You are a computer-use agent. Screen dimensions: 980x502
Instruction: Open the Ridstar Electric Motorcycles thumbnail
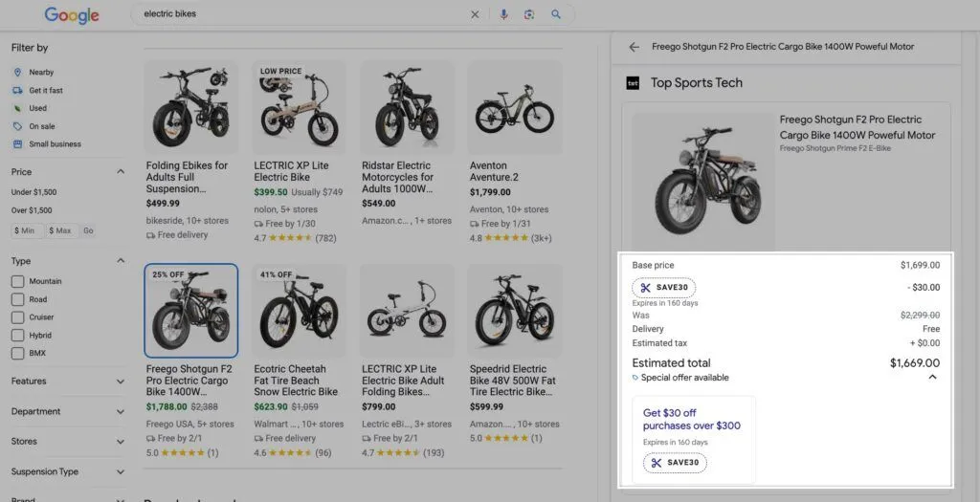(x=407, y=107)
